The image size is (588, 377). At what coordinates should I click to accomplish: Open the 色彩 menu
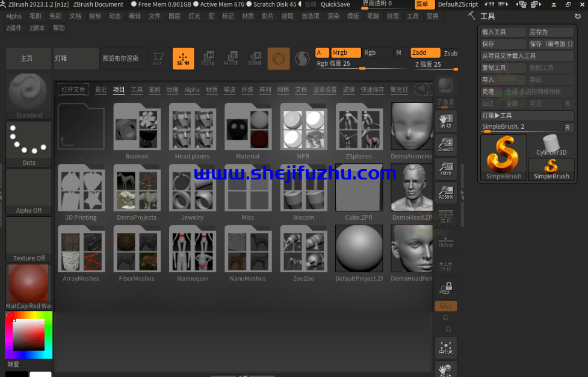[55, 16]
